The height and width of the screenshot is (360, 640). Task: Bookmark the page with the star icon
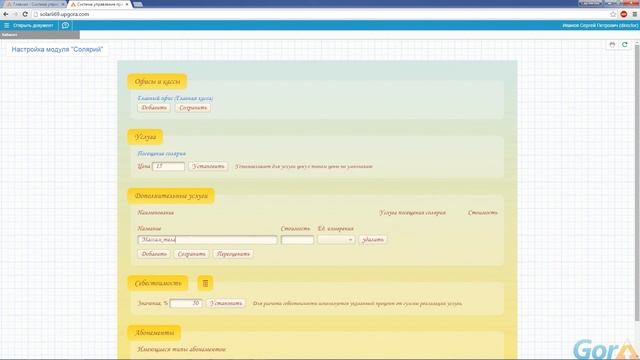(x=613, y=14)
